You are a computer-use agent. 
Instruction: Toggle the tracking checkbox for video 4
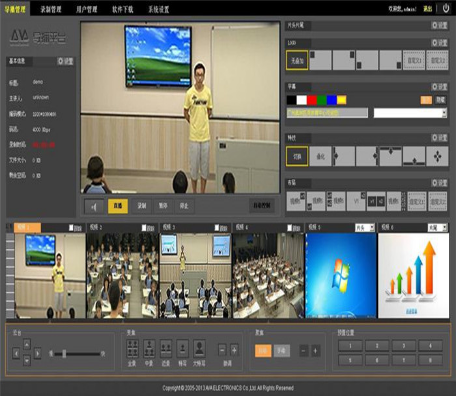tap(290, 228)
